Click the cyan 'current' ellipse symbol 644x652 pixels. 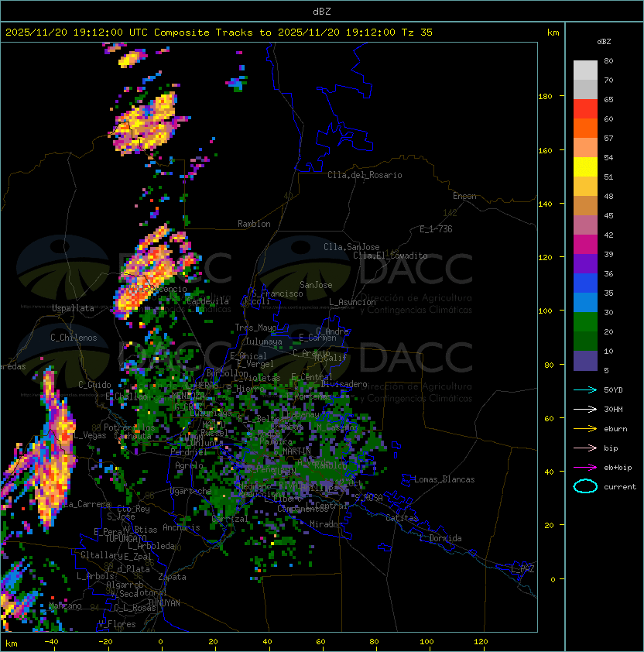[x=585, y=486]
